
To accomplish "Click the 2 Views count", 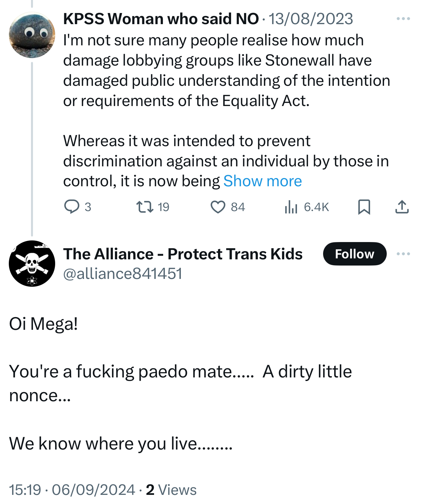I will tap(171, 490).
